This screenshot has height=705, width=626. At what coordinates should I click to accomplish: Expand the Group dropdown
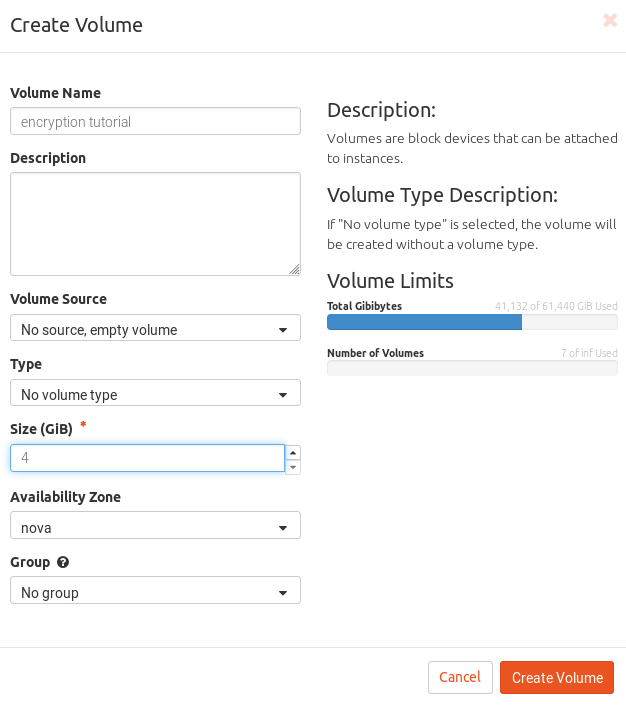tap(155, 591)
